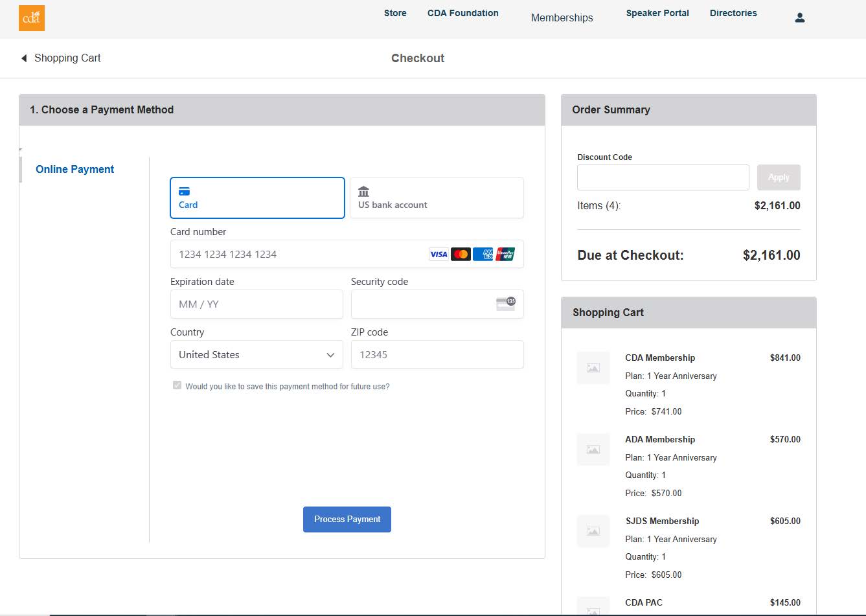Open the Country dropdown
This screenshot has height=616, width=866.
tap(256, 355)
